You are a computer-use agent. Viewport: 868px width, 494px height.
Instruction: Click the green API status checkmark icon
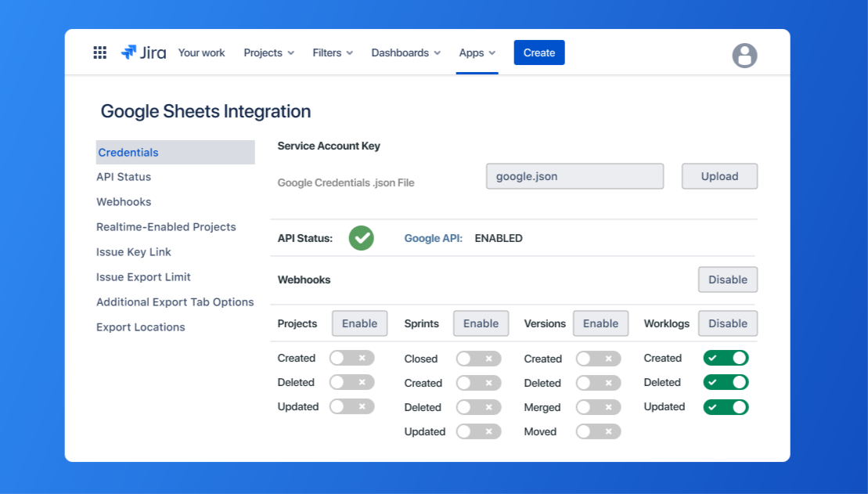pyautogui.click(x=361, y=238)
